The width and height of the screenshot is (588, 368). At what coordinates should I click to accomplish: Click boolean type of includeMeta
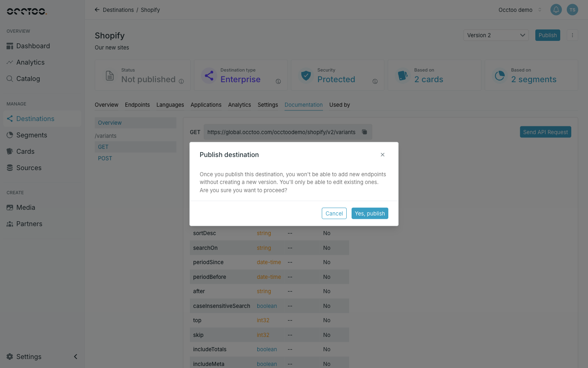click(267, 364)
